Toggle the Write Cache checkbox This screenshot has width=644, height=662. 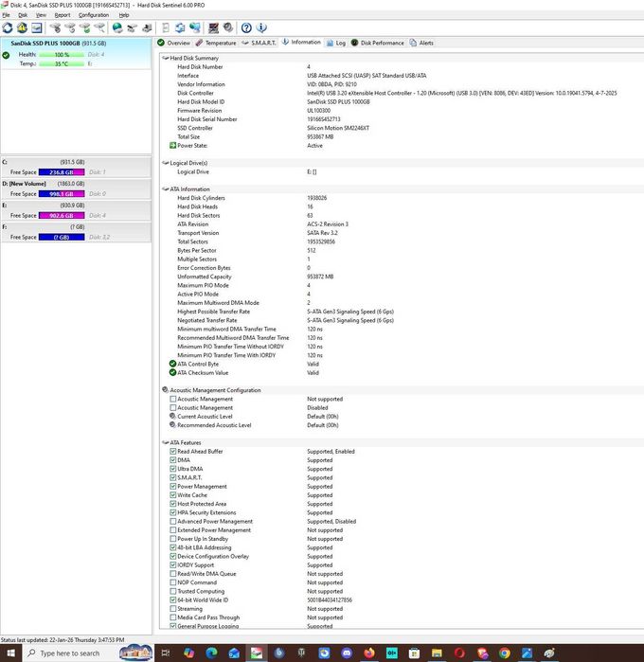172,494
